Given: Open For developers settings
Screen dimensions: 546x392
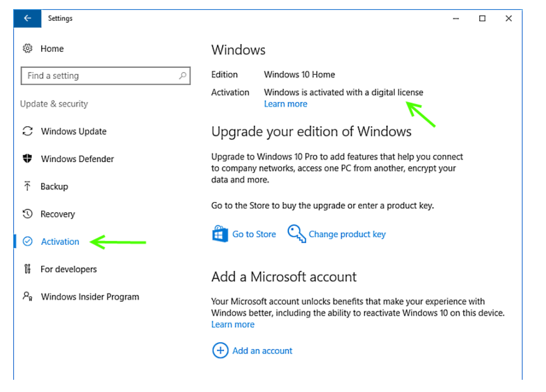Looking at the screenshot, I should click(x=68, y=269).
